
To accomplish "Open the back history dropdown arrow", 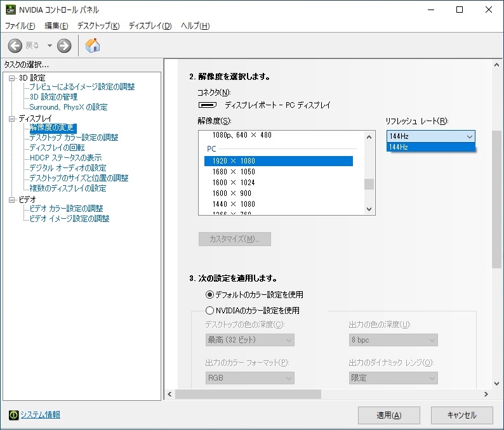I will pyautogui.click(x=50, y=46).
